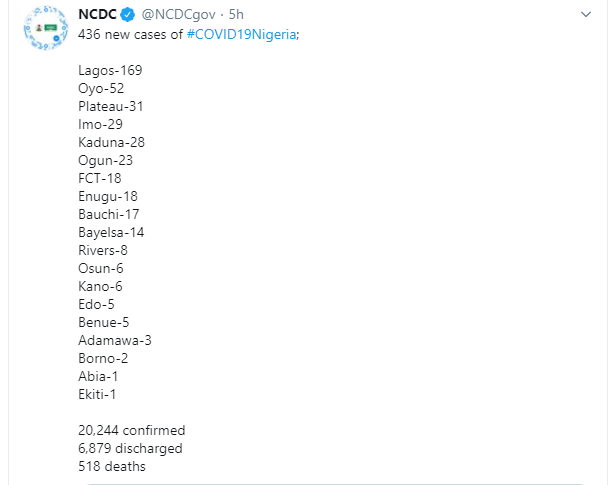Click the '20,244 confirmed' text
This screenshot has width=609, height=485.
coord(131,430)
